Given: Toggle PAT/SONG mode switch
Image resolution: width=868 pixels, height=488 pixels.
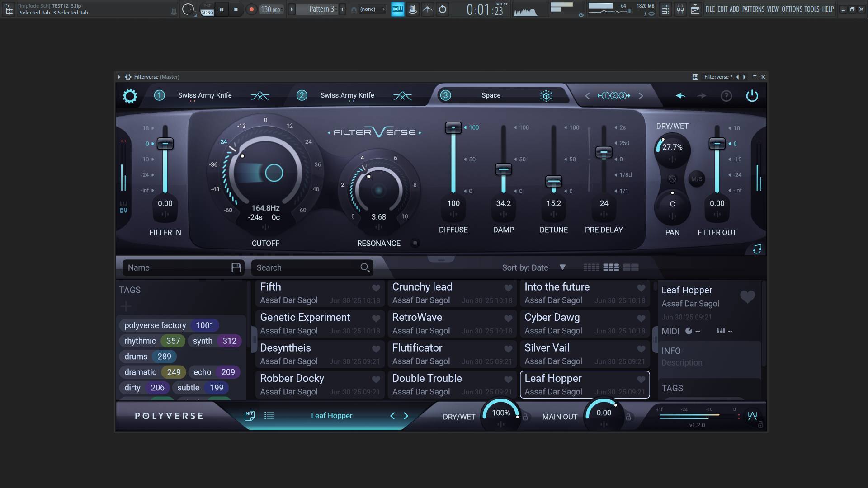Looking at the screenshot, I should pyautogui.click(x=207, y=9).
